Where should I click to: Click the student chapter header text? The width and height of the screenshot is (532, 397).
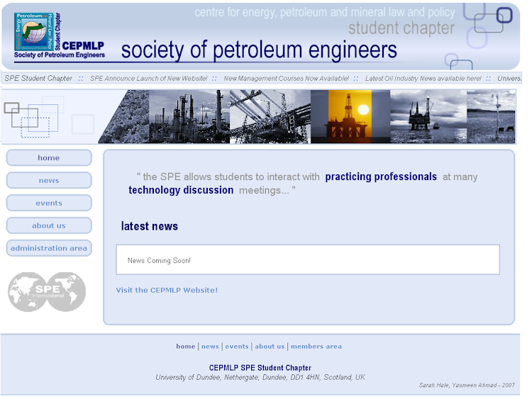point(401,28)
